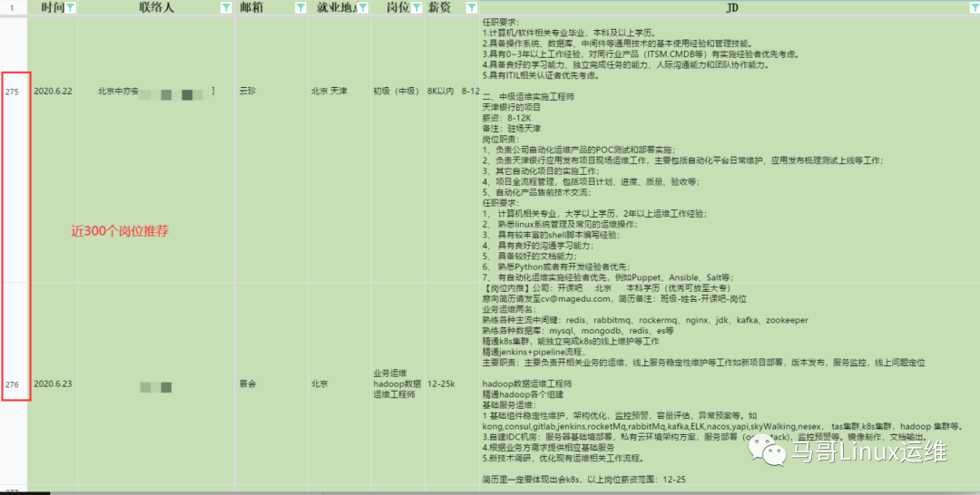
Task: Click the 北京 location cell in row 276
Action: pos(339,383)
